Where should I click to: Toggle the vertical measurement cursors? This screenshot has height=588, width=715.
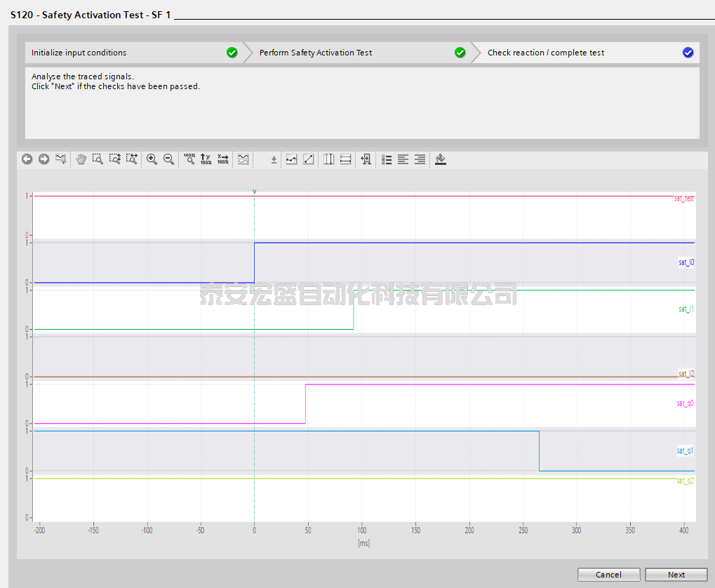pyautogui.click(x=328, y=159)
